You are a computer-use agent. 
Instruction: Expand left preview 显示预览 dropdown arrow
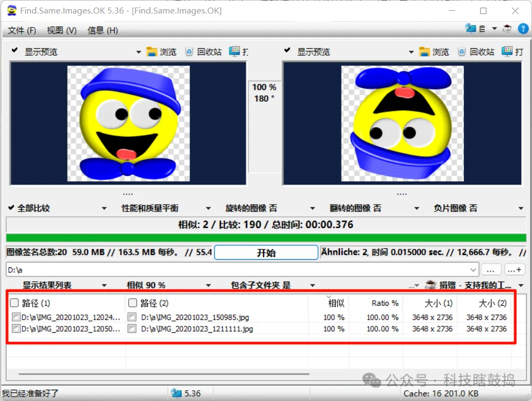point(139,52)
